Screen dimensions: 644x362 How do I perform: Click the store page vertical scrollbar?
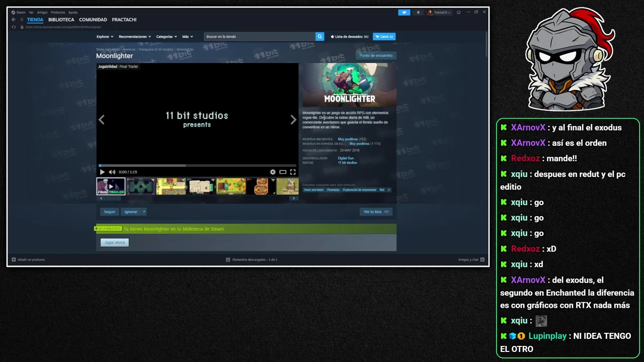[487, 44]
